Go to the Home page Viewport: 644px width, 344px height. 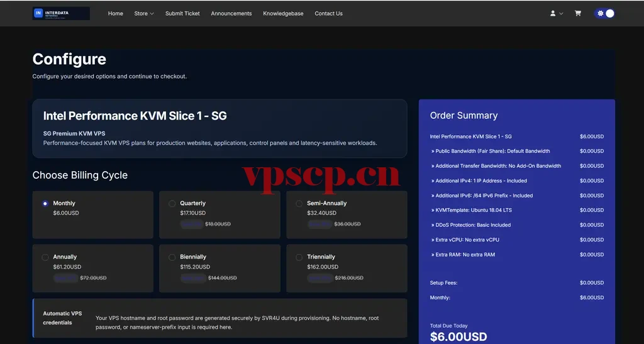point(116,13)
